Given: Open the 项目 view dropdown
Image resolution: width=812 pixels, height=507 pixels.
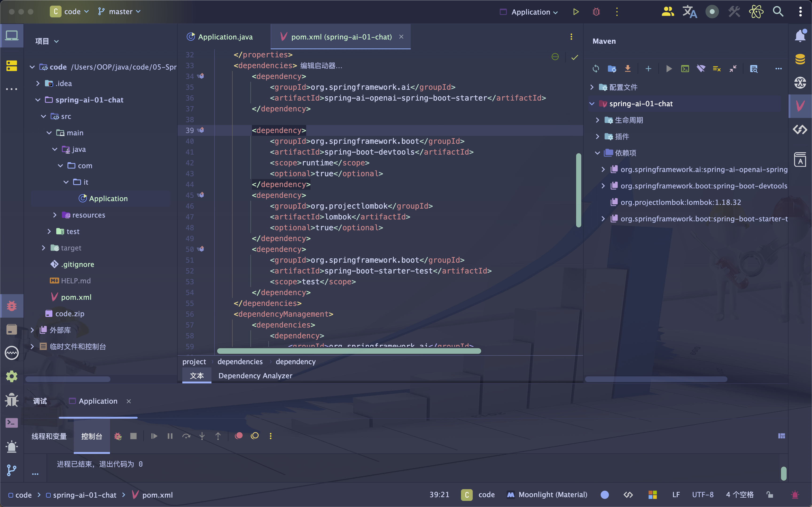Looking at the screenshot, I should click(x=47, y=41).
